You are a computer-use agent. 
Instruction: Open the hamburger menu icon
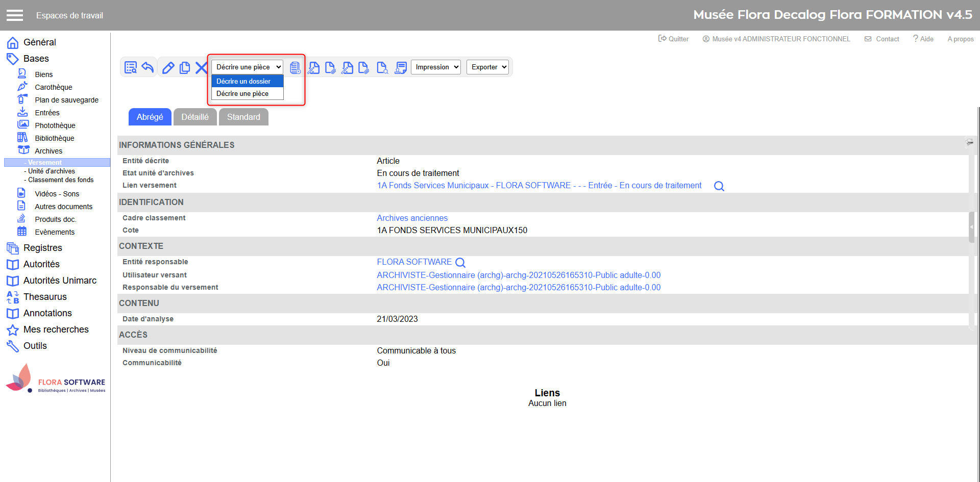(15, 15)
